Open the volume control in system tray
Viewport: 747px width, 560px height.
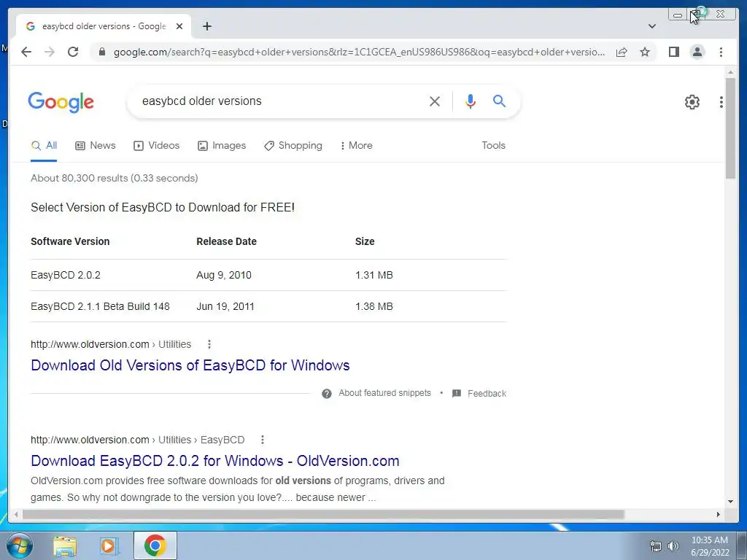pyautogui.click(x=673, y=545)
